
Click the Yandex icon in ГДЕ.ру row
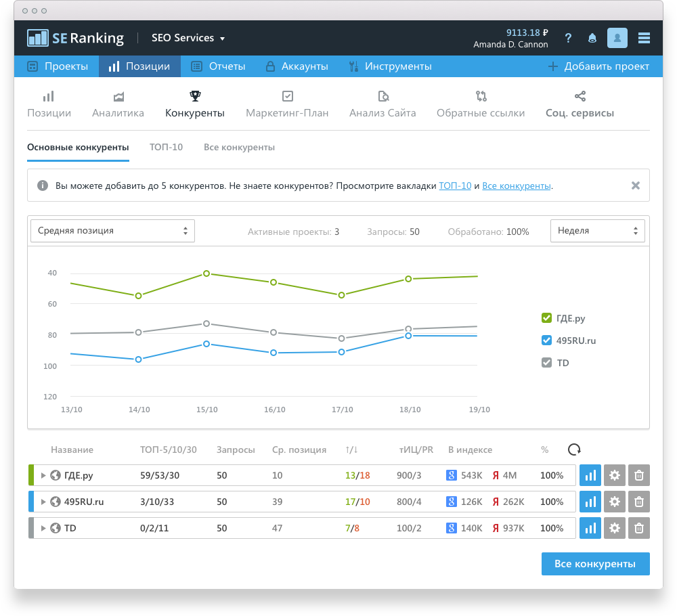[496, 475]
